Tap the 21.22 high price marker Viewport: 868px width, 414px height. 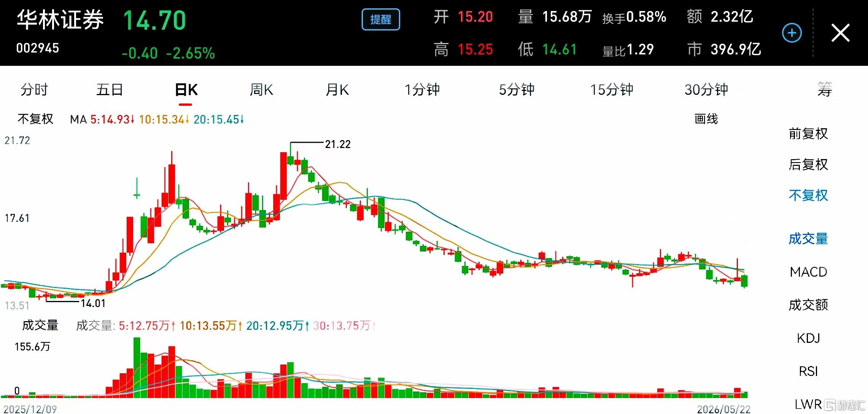[x=338, y=144]
